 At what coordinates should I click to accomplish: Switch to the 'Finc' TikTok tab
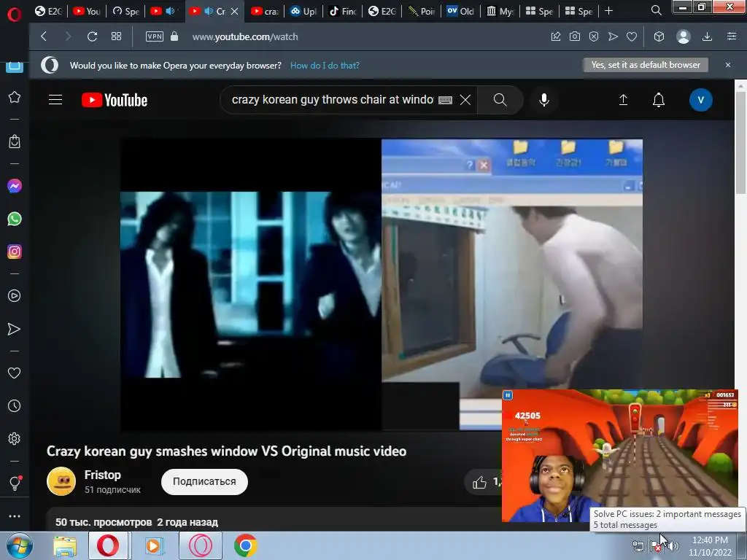(x=343, y=11)
